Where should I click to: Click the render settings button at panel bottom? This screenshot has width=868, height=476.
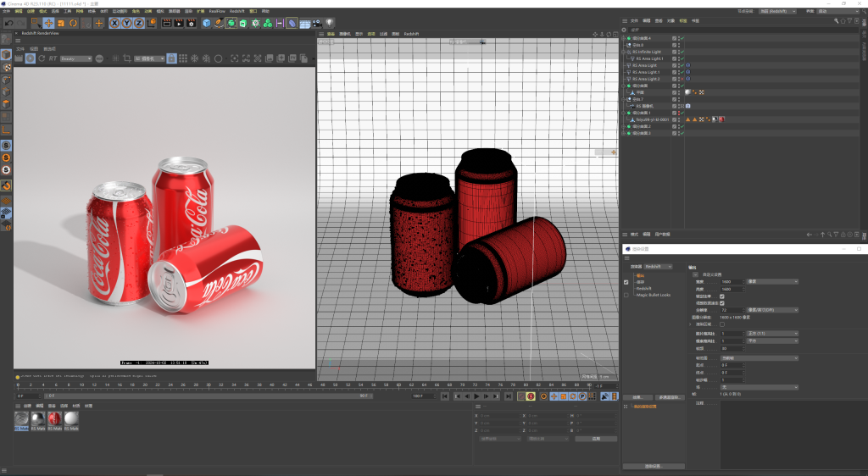click(654, 466)
